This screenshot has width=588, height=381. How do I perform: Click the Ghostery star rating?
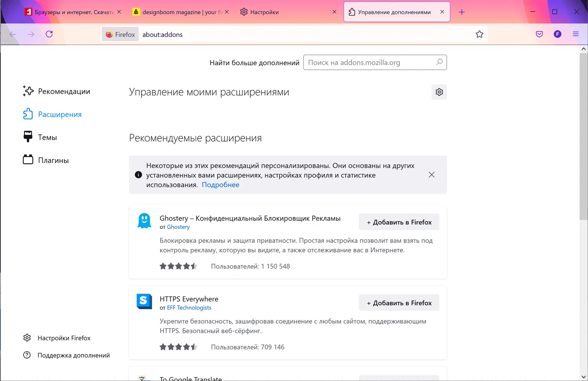pyautogui.click(x=178, y=266)
